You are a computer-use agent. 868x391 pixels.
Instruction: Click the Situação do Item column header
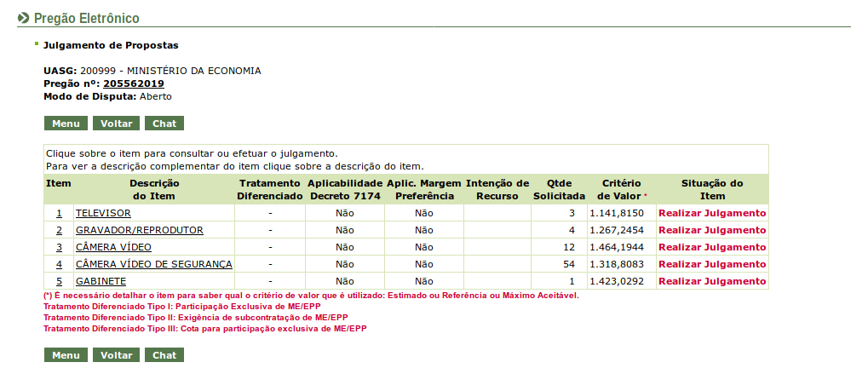[x=712, y=189]
